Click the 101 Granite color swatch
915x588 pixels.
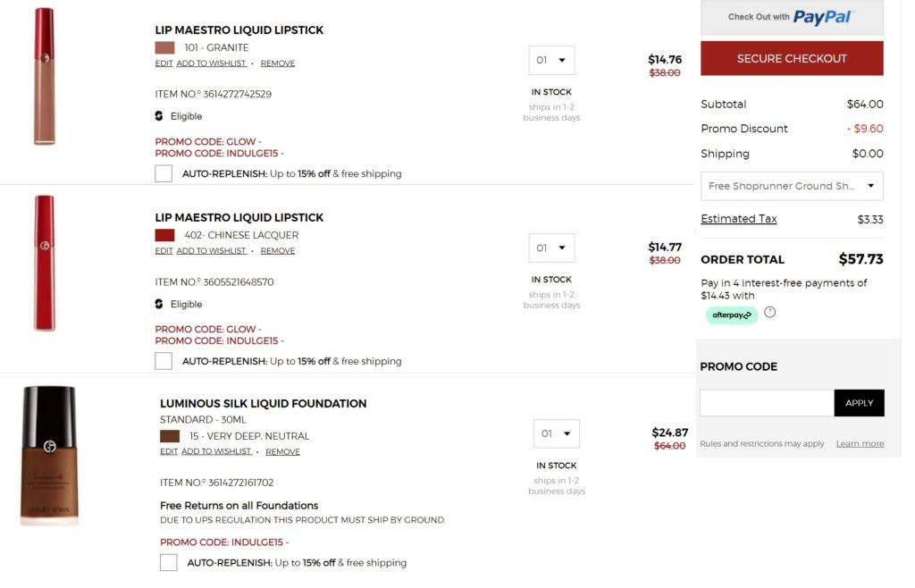coord(164,47)
